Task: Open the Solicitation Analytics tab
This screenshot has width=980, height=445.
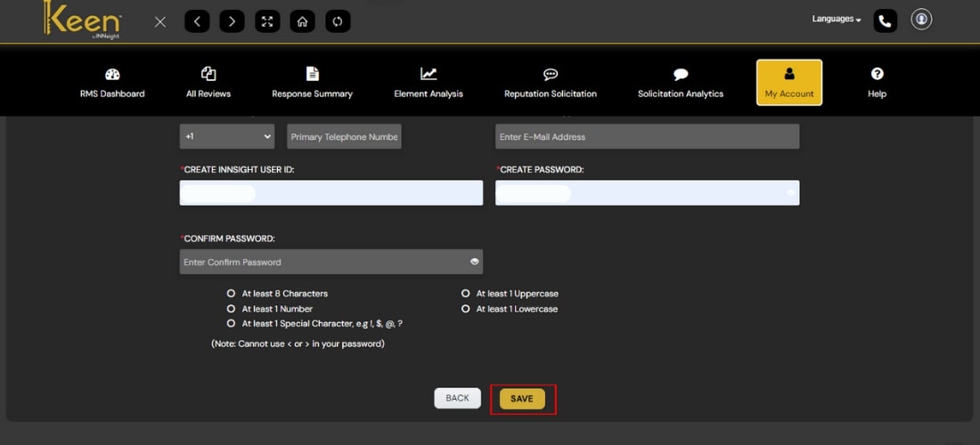Action: [681, 83]
